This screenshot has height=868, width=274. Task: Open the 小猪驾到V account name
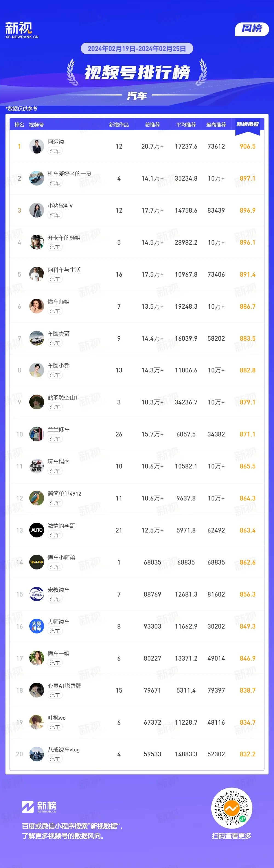coord(60,206)
